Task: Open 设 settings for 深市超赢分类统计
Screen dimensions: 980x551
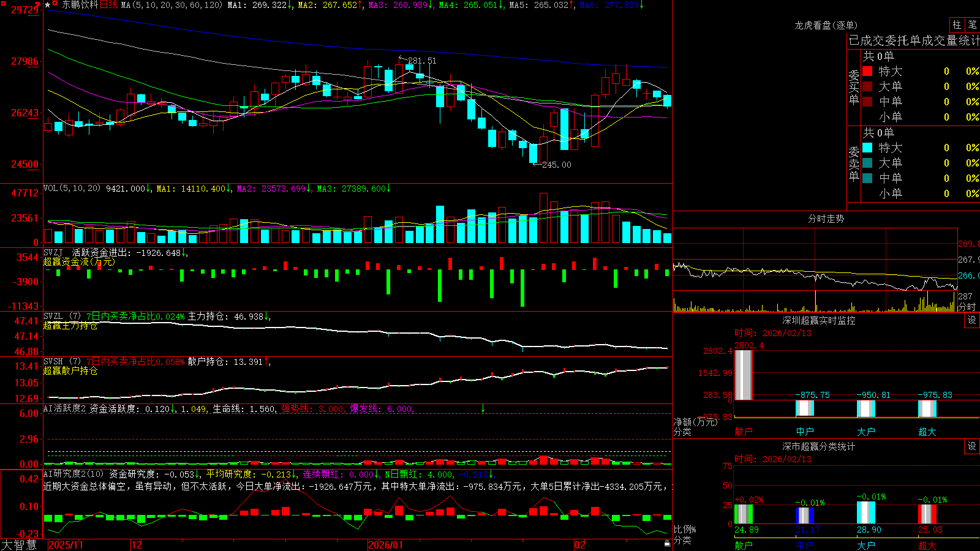Action: (x=972, y=446)
